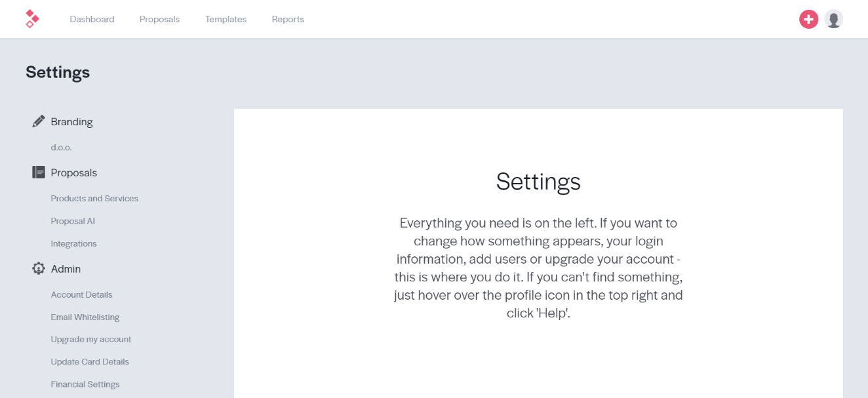Click the Admin gear icon

point(39,269)
